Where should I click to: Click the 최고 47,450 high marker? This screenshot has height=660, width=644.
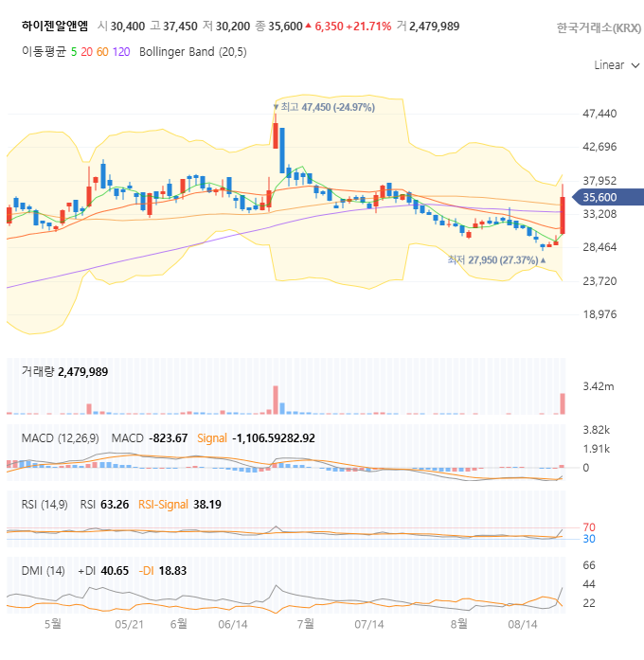pos(324,107)
